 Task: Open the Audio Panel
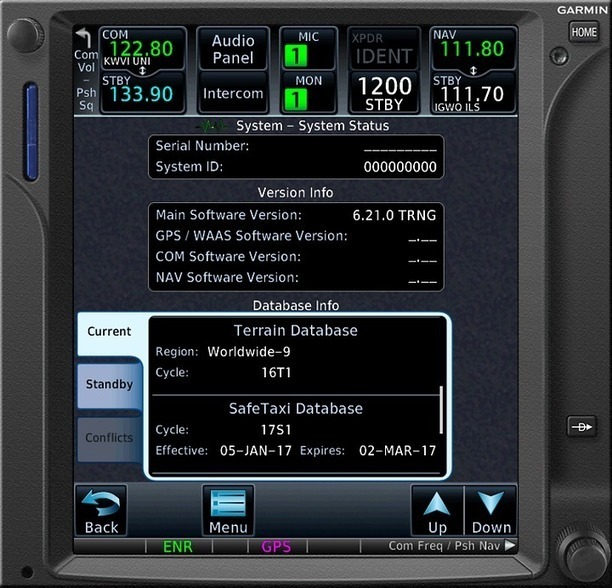[x=233, y=48]
